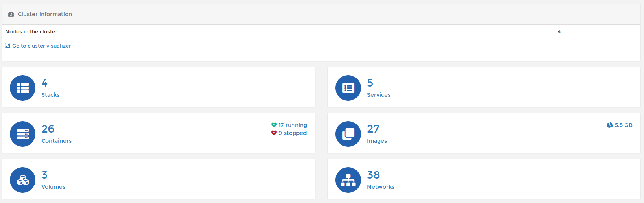Viewport: 644px width, 203px height.
Task: Click the Images copy icon
Action: pyautogui.click(x=348, y=134)
